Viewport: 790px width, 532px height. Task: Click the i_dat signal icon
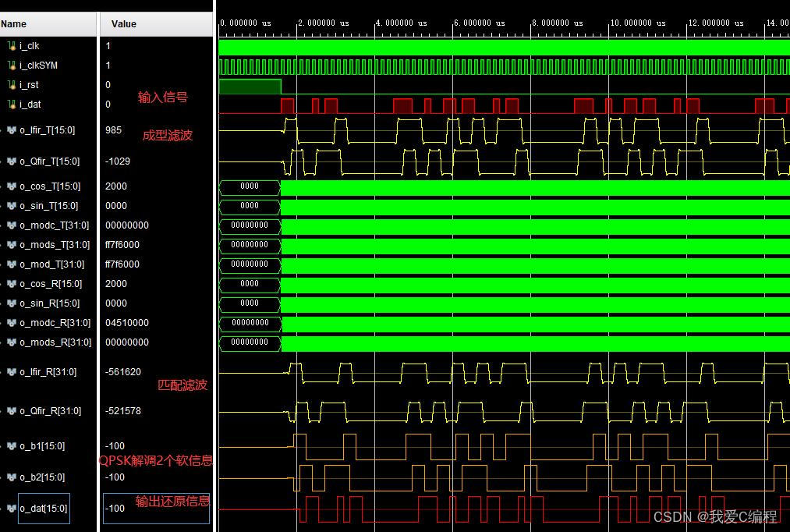[11, 105]
